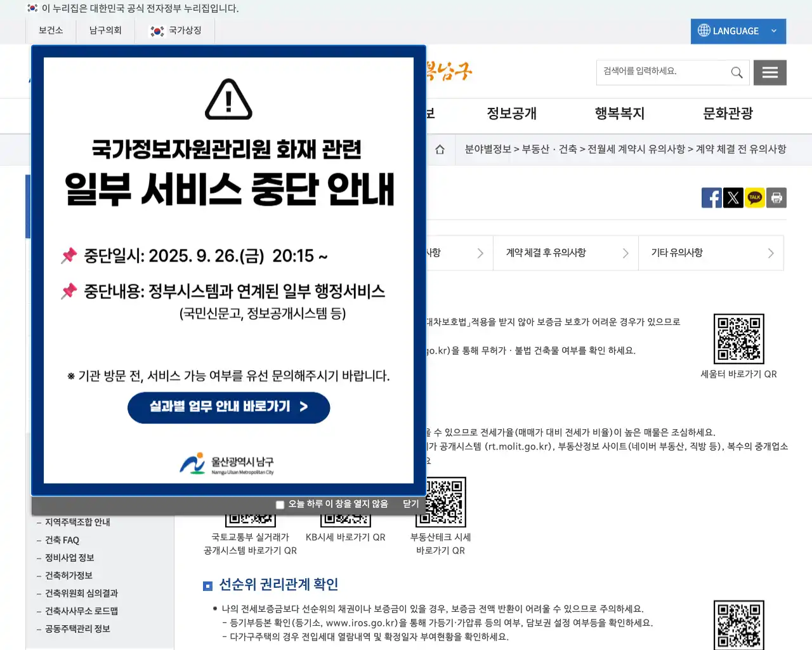Open the 정보공개 menu
Viewport: 812px width, 650px height.
(511, 114)
